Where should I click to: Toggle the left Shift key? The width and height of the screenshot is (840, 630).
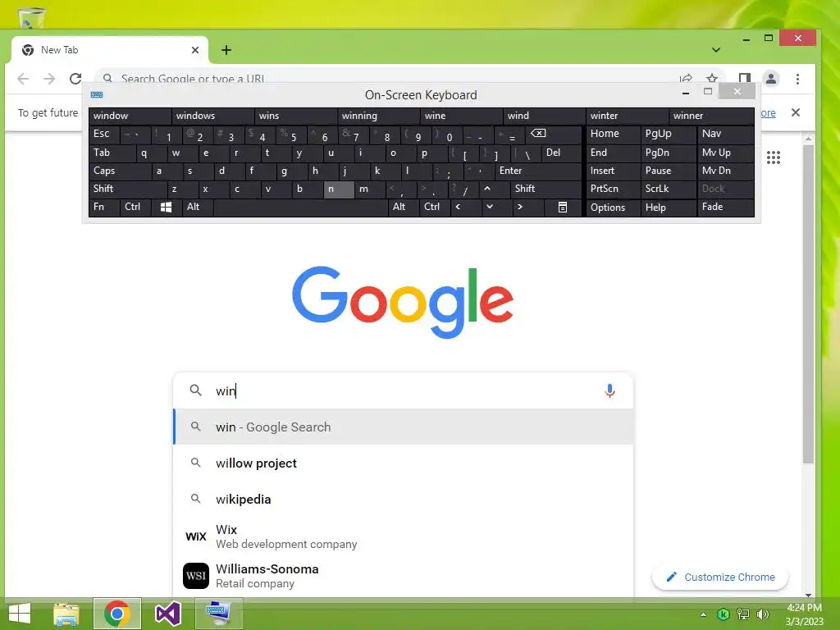(x=127, y=189)
